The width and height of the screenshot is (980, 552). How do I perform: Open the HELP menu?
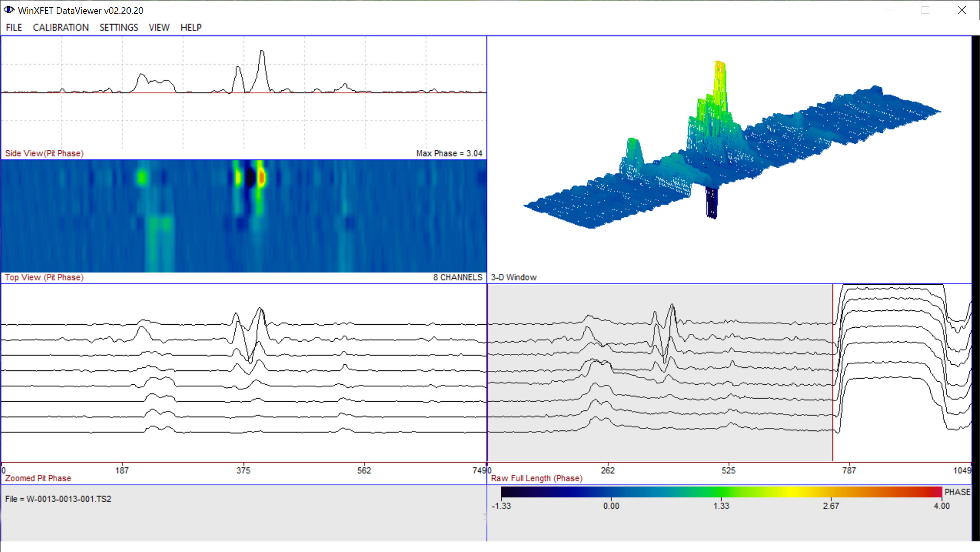pos(191,27)
